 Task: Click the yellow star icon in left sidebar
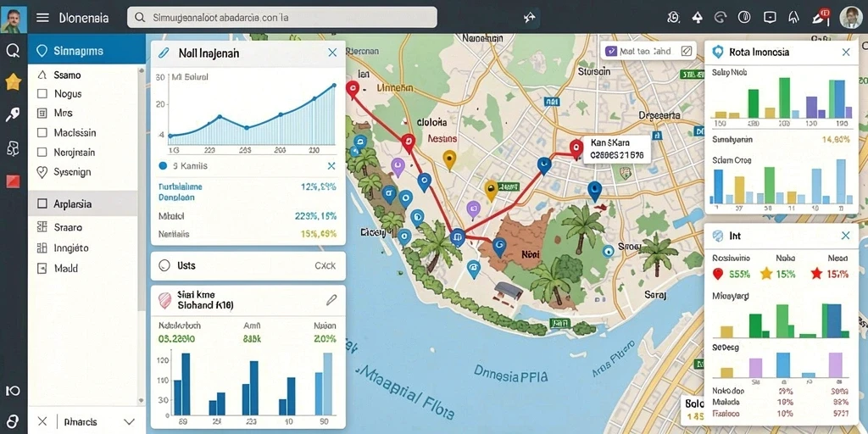[x=13, y=82]
